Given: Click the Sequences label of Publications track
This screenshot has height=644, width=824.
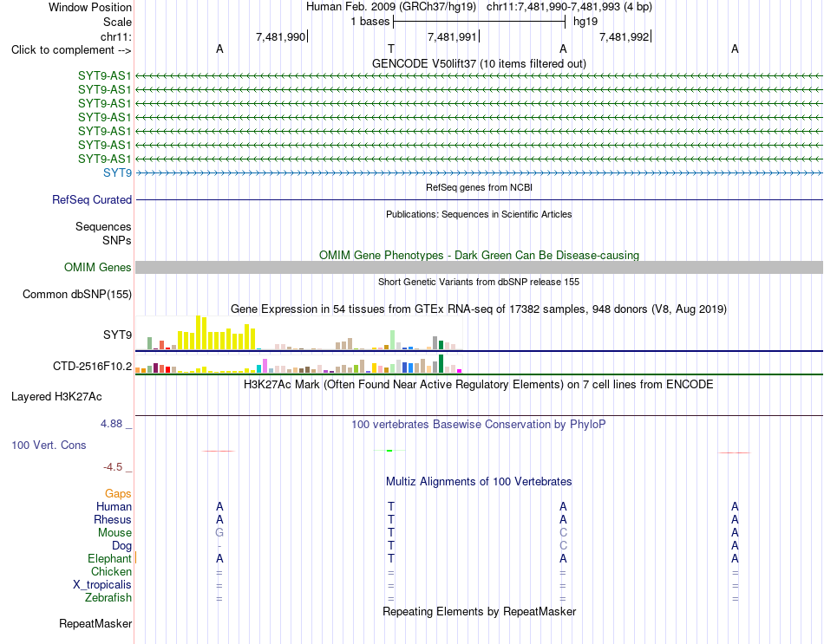Looking at the screenshot, I should 103,226.
